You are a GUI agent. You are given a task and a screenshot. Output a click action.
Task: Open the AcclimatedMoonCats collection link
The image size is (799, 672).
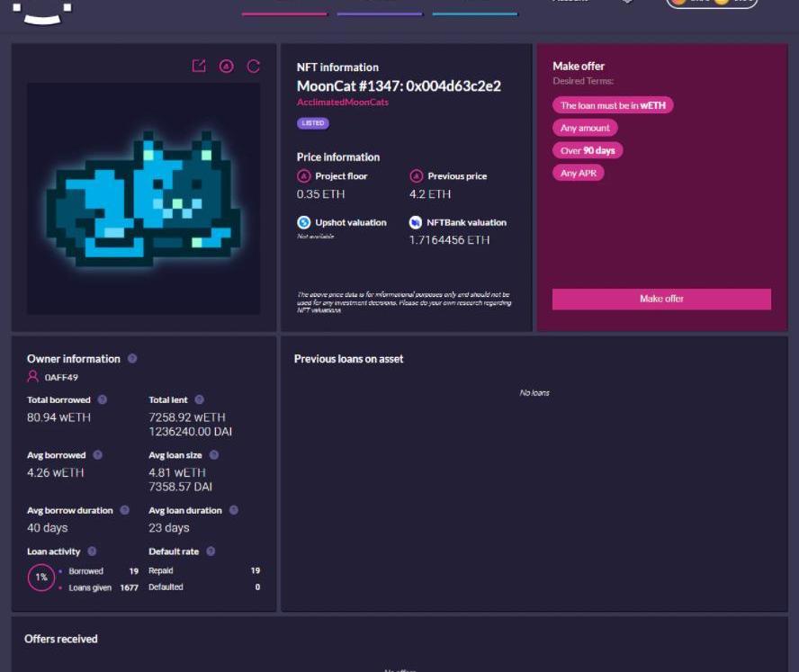343,103
